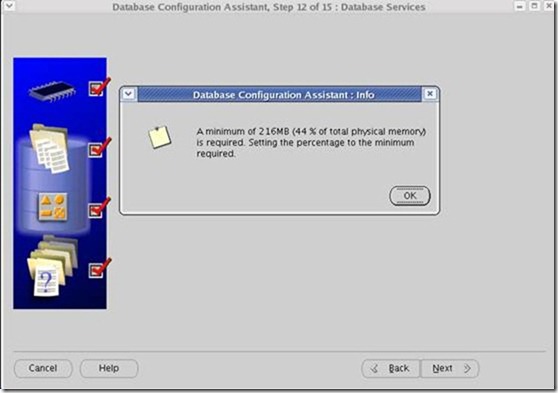The width and height of the screenshot is (558, 393).
Task: Minimize the Database Configuration Assistant window
Action: click(x=520, y=6)
